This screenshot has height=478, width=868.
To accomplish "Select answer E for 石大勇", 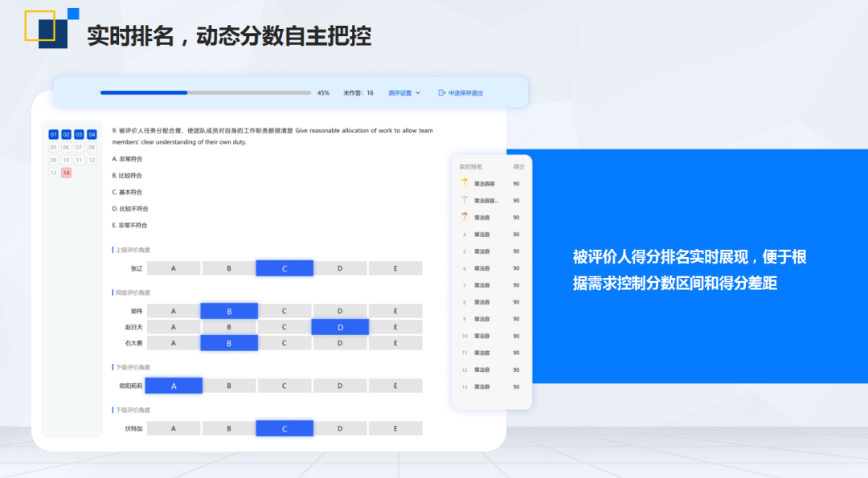I will (395, 342).
